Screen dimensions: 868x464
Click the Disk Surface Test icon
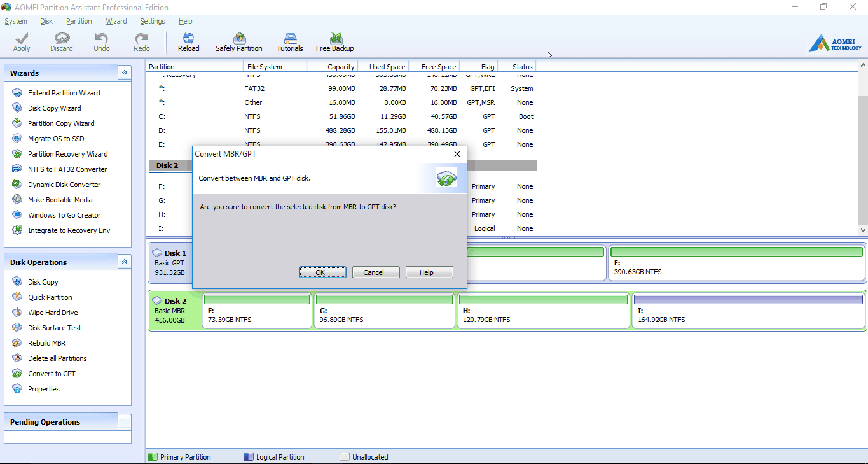(17, 328)
